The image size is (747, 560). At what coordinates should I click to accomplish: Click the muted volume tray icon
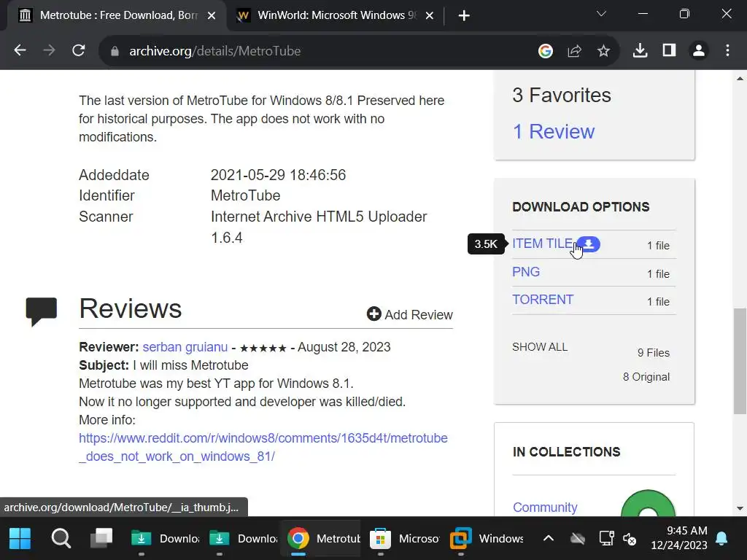[x=630, y=539]
